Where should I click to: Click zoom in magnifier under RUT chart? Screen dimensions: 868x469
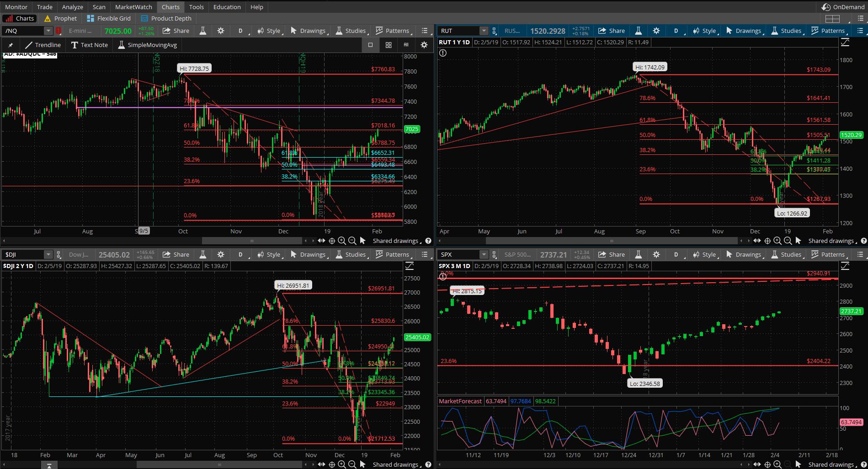pyautogui.click(x=777, y=241)
